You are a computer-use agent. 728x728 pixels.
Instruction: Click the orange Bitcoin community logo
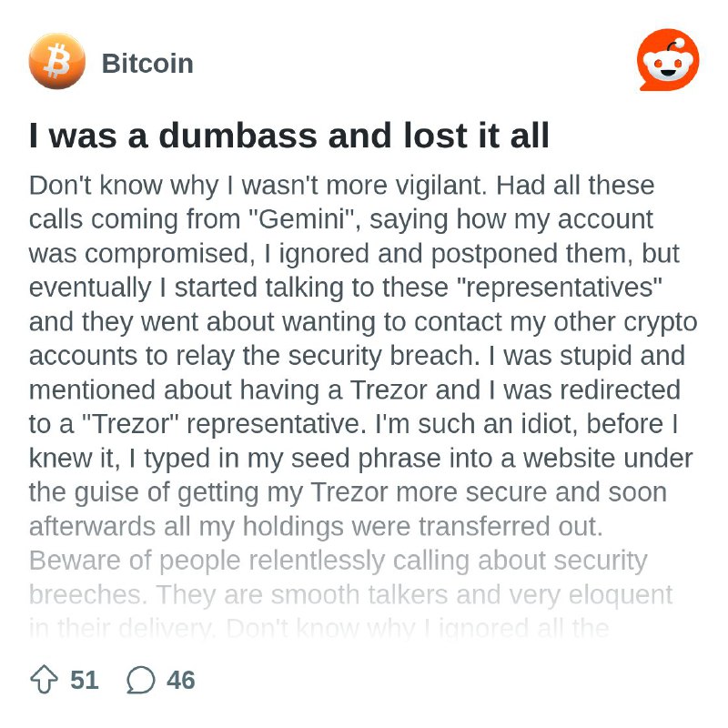[56, 61]
